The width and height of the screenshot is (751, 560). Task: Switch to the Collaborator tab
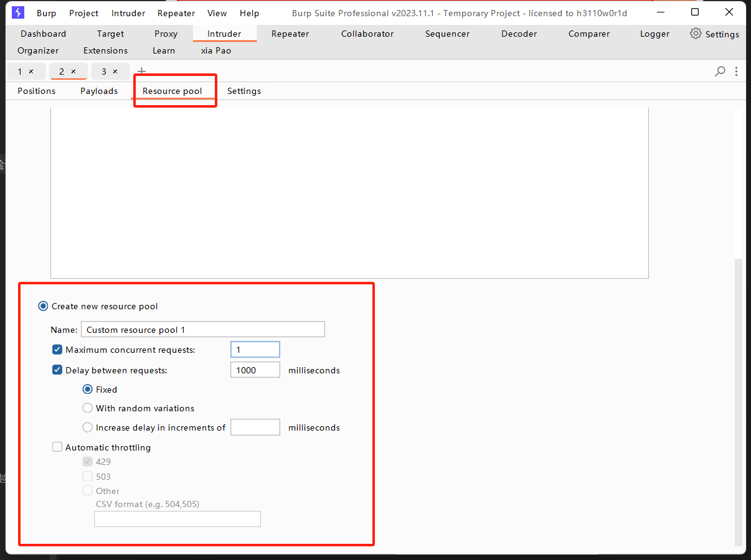[367, 34]
